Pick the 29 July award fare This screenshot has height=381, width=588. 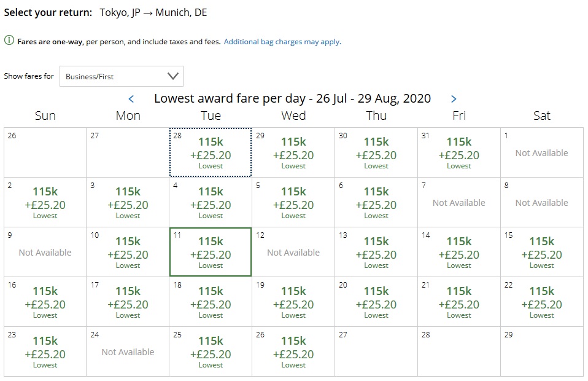293,152
